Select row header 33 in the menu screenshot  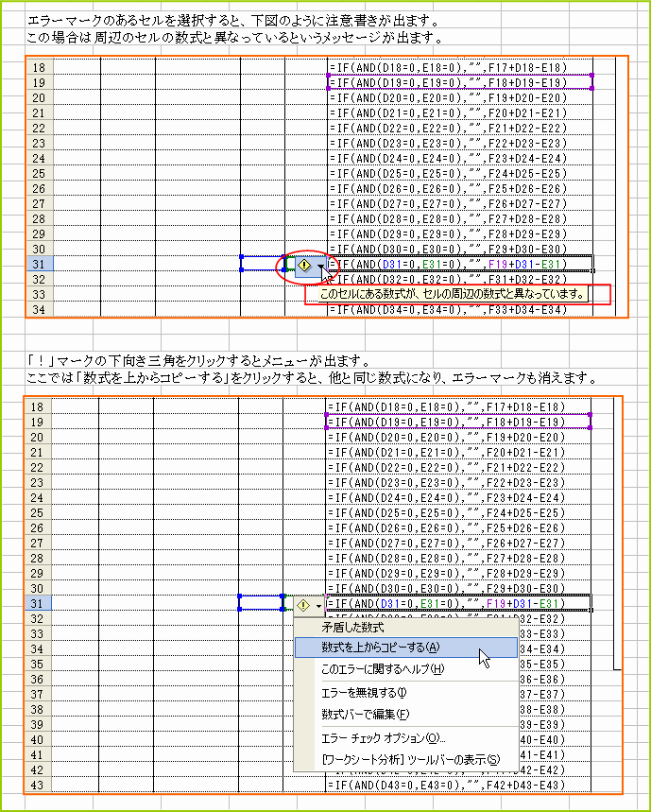coord(37,634)
